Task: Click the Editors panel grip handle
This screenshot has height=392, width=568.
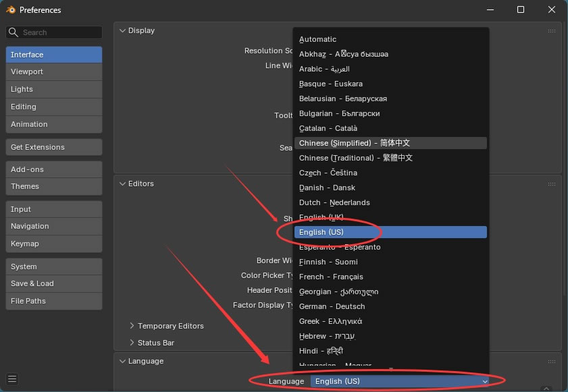Action: [552, 184]
